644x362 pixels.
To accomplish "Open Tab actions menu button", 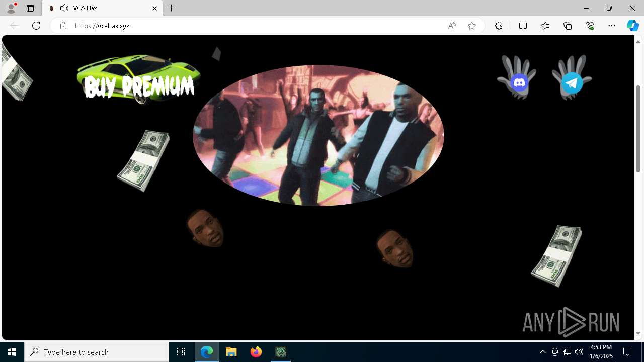I will coord(30,8).
